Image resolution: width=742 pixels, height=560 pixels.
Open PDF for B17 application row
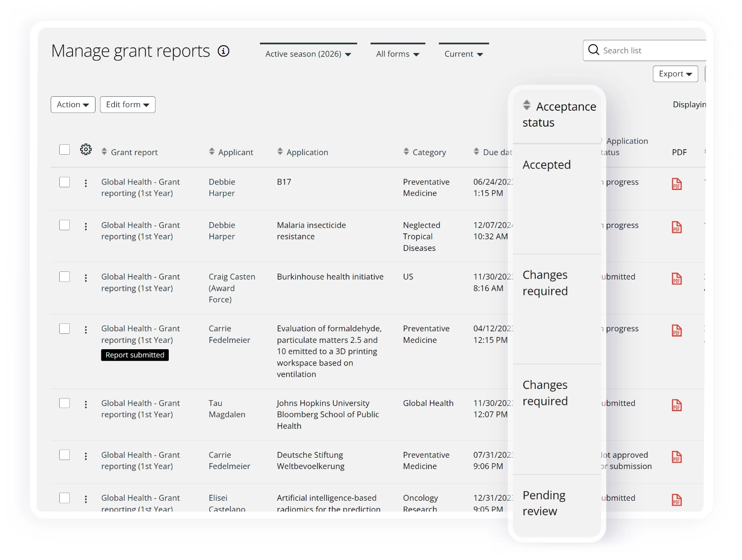tap(677, 184)
